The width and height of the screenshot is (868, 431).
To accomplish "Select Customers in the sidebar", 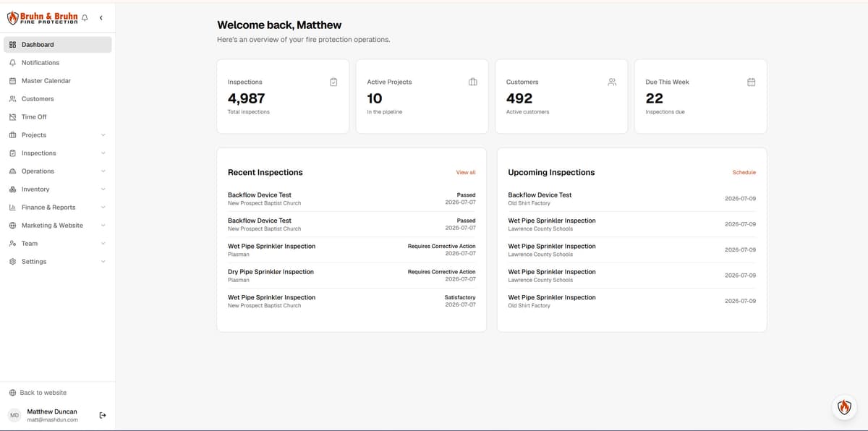I will point(58,99).
